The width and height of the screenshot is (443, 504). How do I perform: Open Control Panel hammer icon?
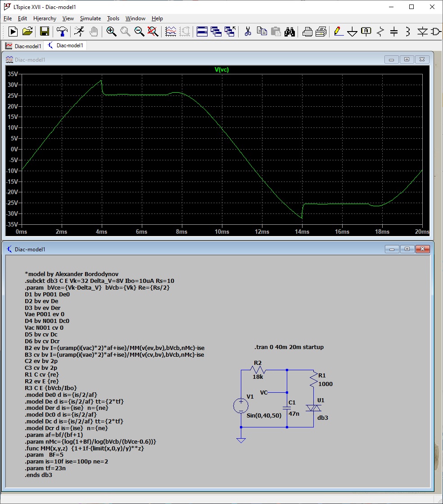(x=62, y=32)
